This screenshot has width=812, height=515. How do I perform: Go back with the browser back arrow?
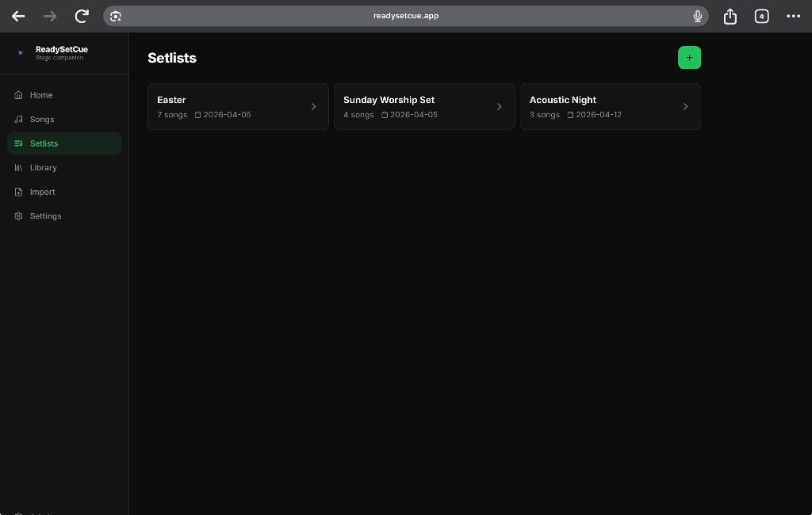tap(18, 16)
